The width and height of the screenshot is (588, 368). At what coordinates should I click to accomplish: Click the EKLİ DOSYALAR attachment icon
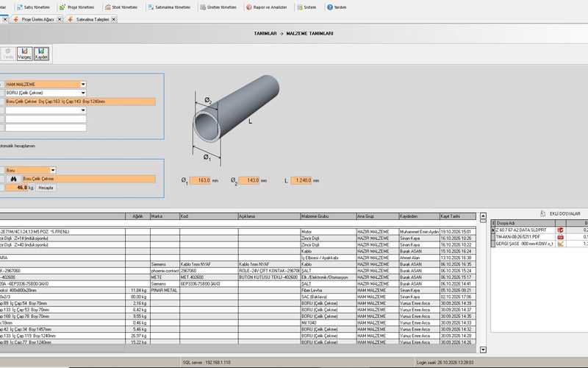542,213
